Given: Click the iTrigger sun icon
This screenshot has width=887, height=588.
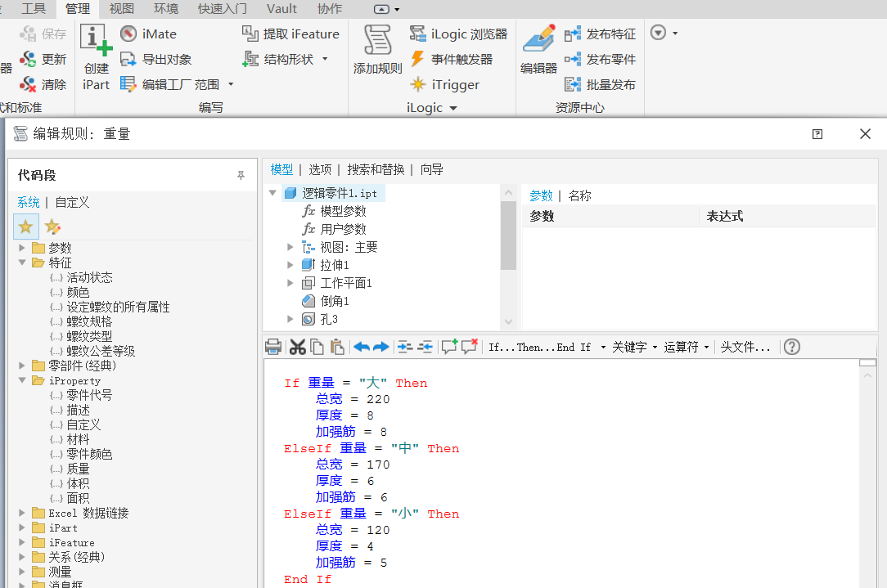Looking at the screenshot, I should click(x=417, y=84).
